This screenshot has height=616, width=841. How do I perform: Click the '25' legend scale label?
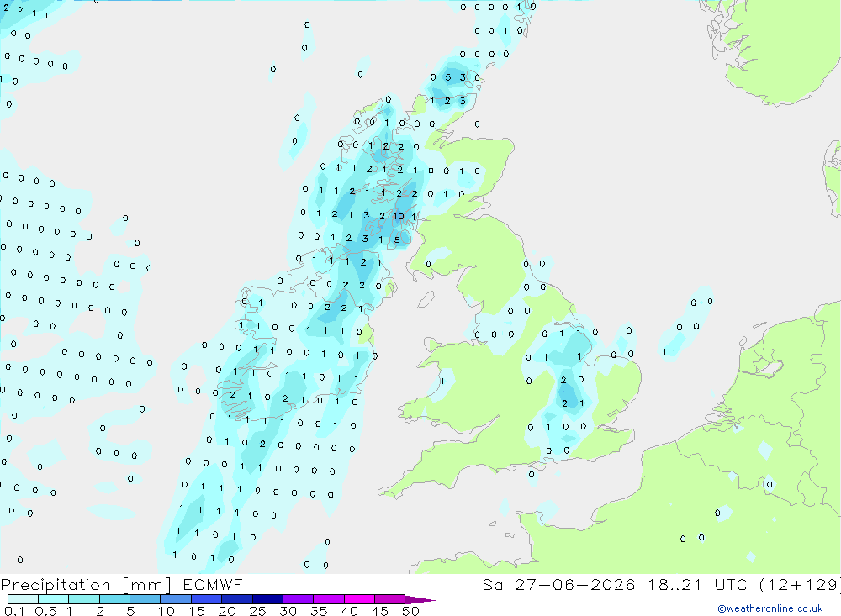pyautogui.click(x=257, y=611)
